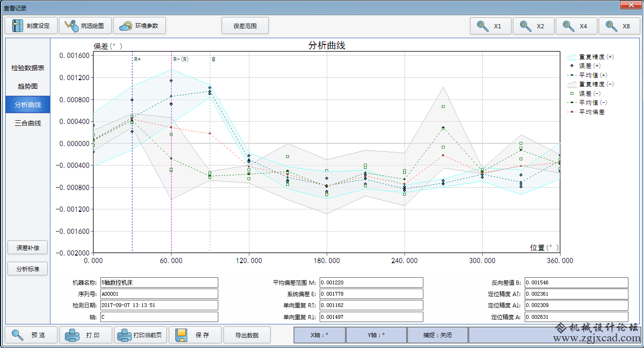Click the 序列号 field A00001
The width and height of the screenshot is (644, 348).
point(159,294)
